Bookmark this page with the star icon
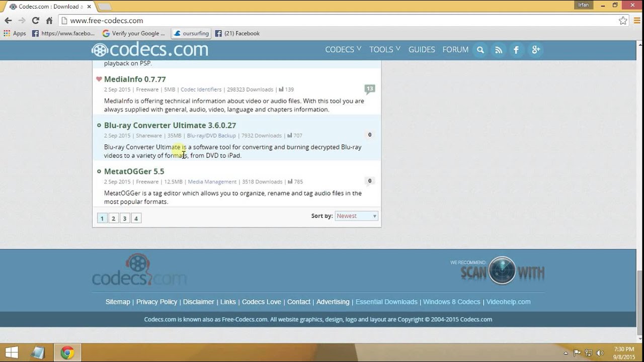Viewport: 644px width, 362px height. click(x=623, y=21)
